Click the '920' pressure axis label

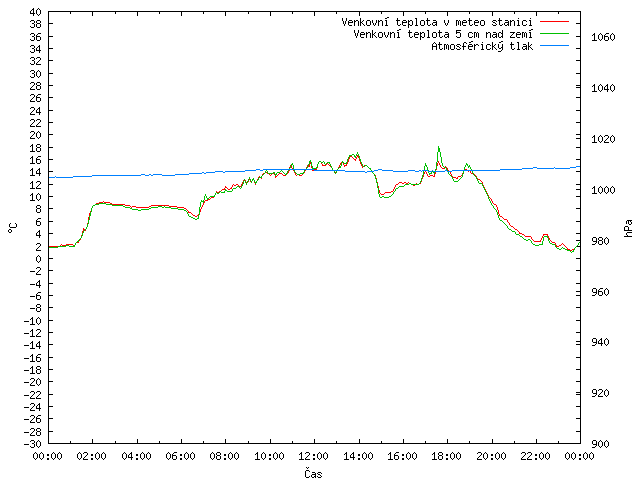[600, 393]
